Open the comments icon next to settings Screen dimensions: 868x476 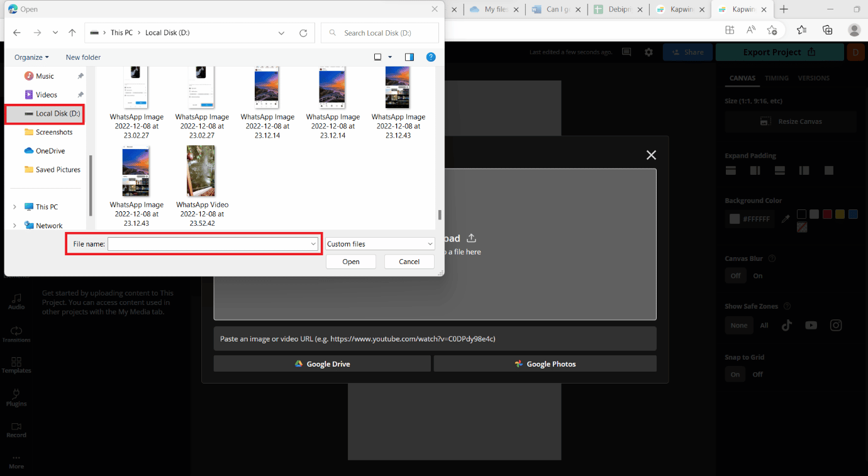coord(626,52)
